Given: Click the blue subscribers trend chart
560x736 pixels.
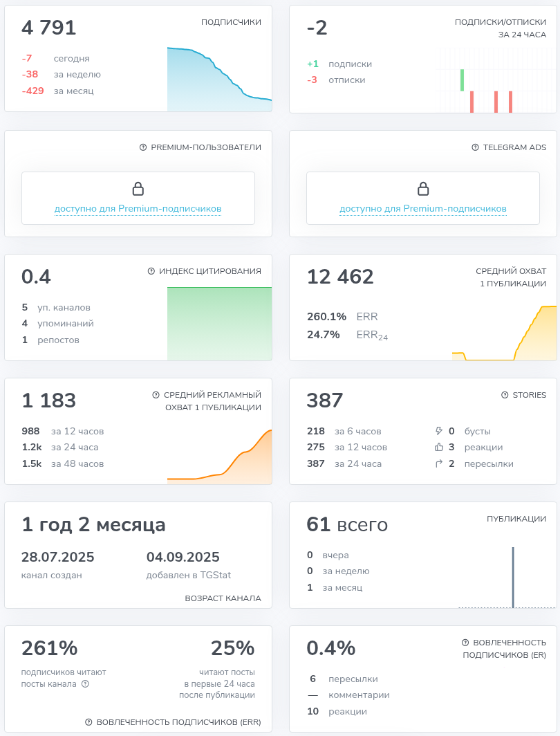Looking at the screenshot, I should click(219, 80).
